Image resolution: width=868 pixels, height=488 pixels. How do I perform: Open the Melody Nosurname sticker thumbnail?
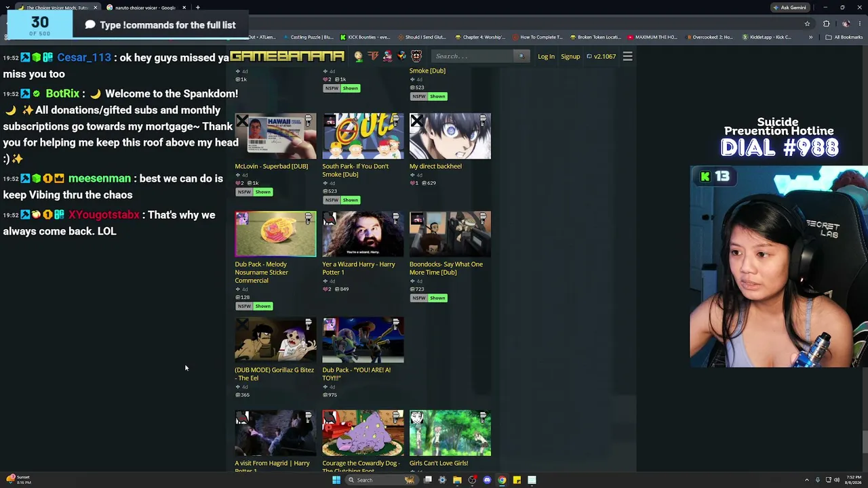coord(275,235)
